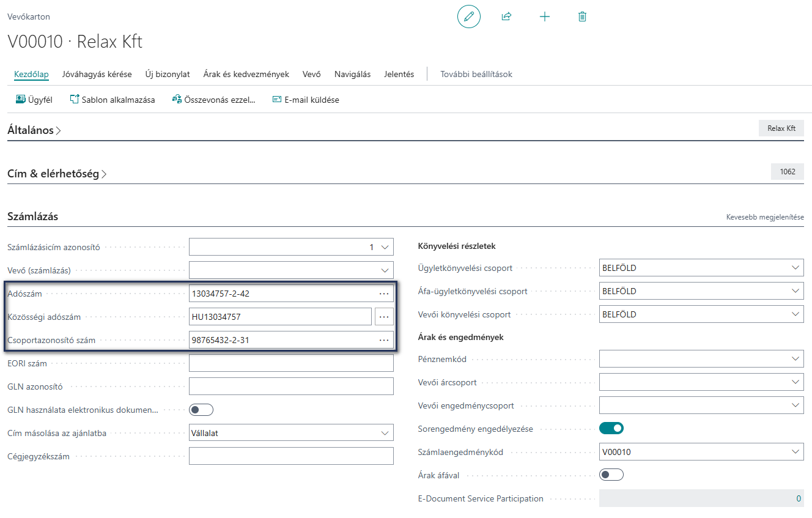Image resolution: width=812 pixels, height=518 pixels.
Task: Open Pénznemkód dropdown
Action: pyautogui.click(x=701, y=359)
